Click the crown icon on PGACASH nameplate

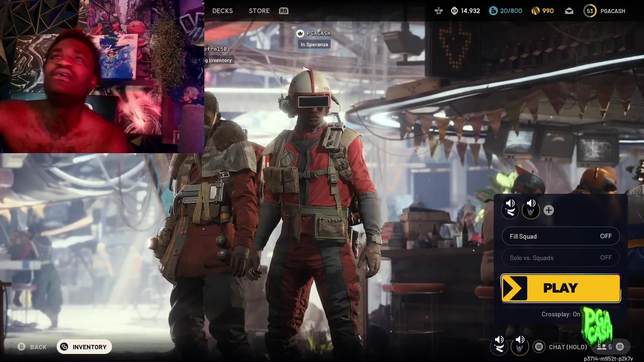[x=300, y=33]
